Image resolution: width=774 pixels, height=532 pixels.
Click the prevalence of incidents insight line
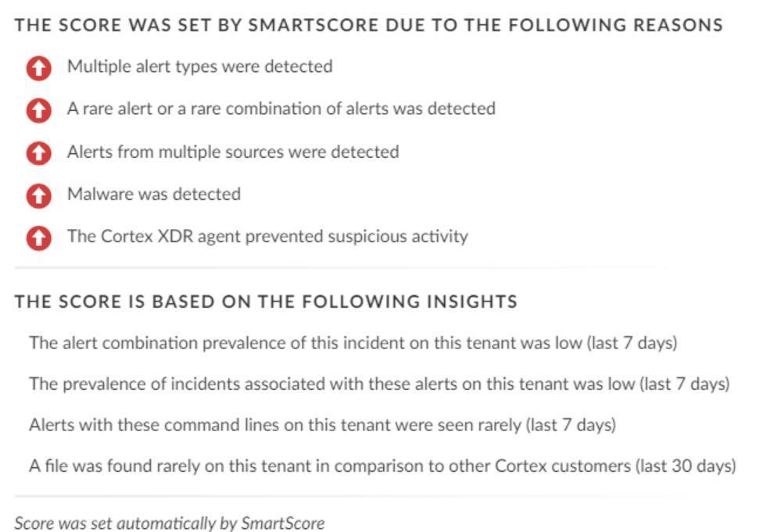click(x=379, y=384)
